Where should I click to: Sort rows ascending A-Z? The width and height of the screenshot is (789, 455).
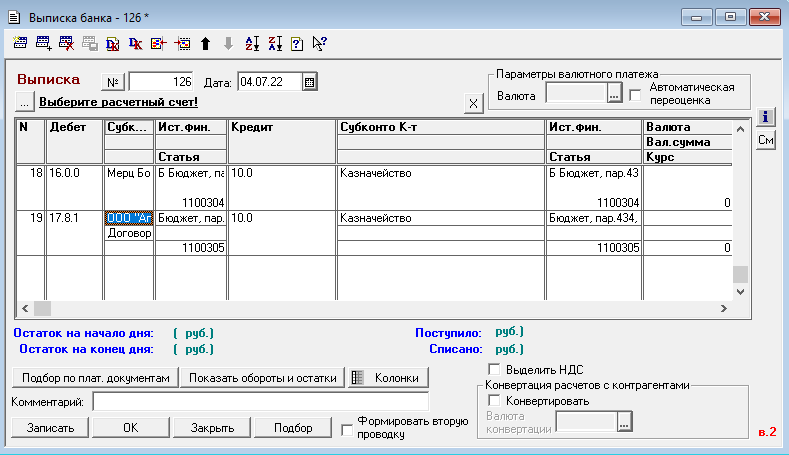(x=252, y=43)
